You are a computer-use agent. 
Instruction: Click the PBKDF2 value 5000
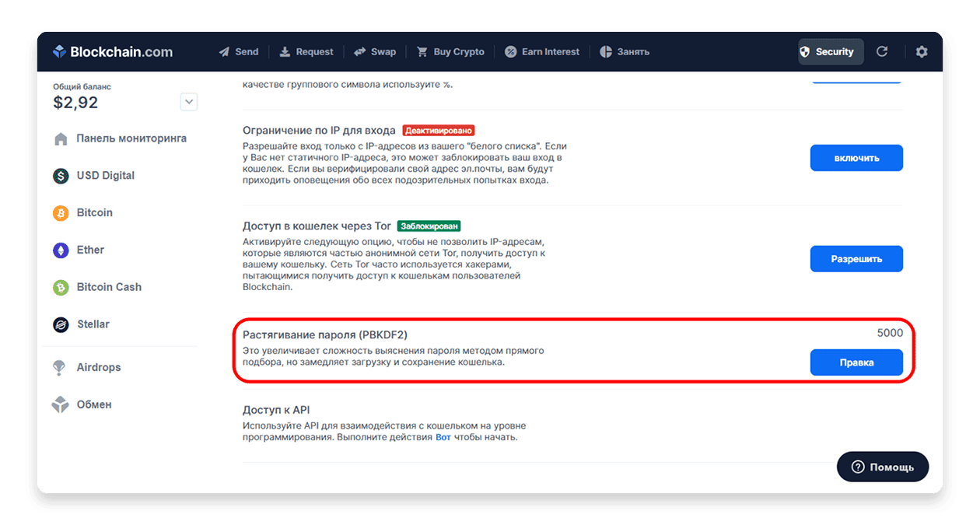890,333
